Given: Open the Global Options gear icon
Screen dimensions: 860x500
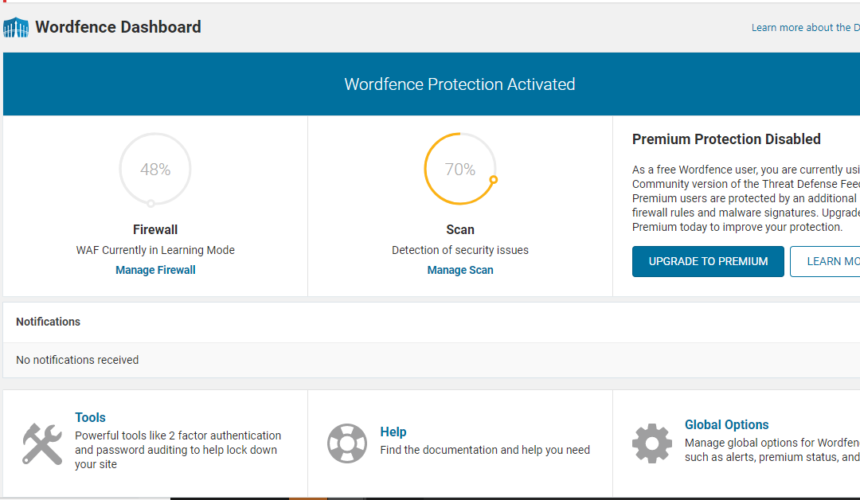Looking at the screenshot, I should (x=652, y=444).
